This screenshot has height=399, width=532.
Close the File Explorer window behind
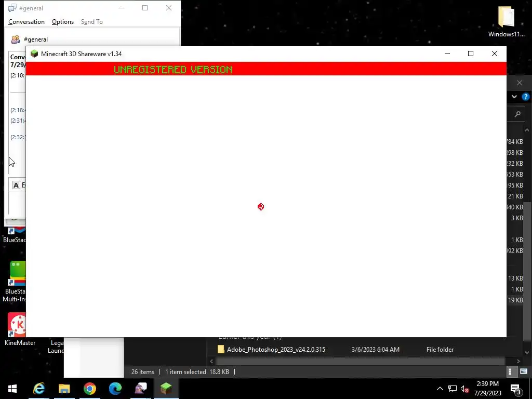519,83
